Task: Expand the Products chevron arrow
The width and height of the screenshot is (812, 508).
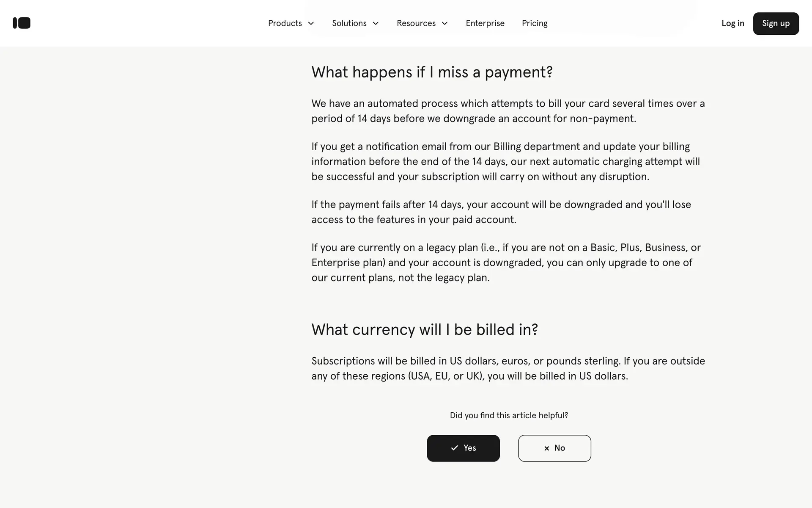Action: pos(311,23)
